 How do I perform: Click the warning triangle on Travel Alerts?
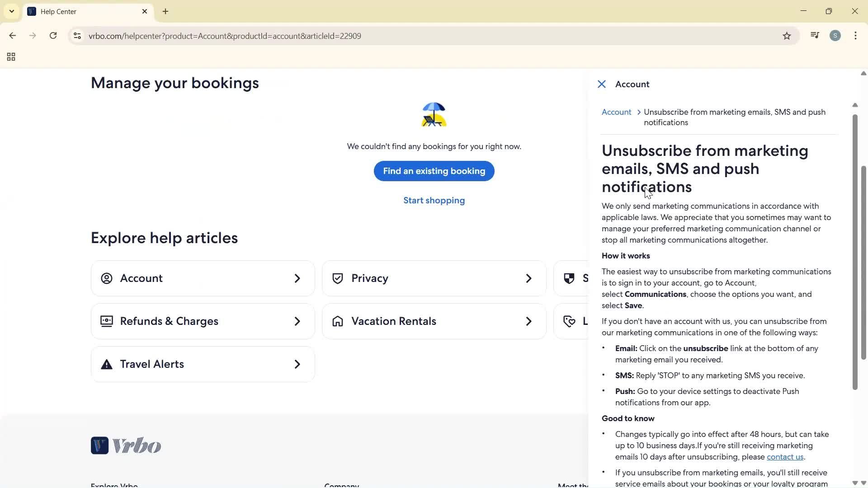coord(106,364)
